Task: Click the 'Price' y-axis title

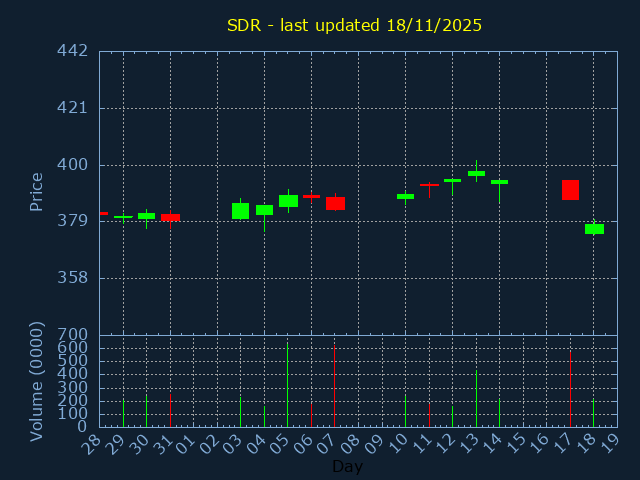Action: [37, 192]
